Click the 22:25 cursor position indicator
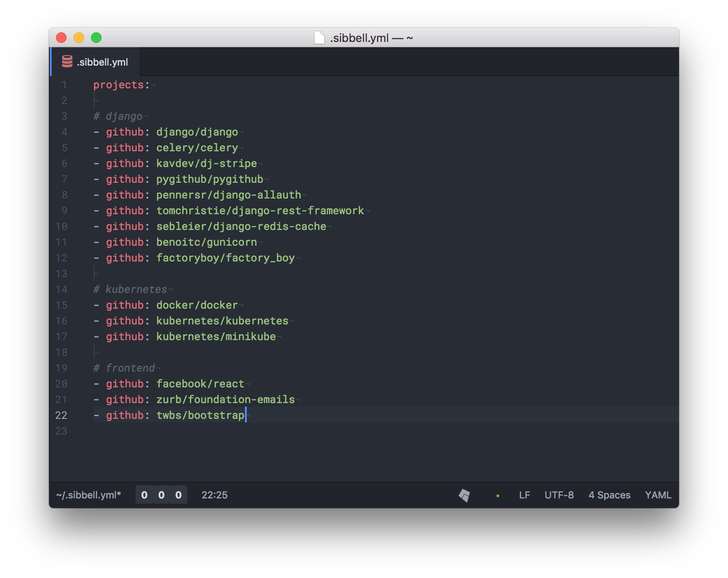Screen dimensions: 728x578 tap(214, 495)
